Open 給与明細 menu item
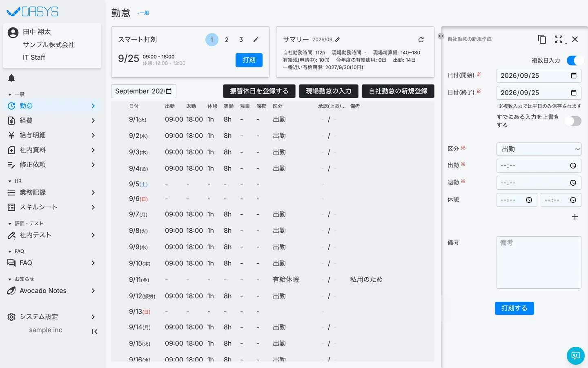Screen dimensions: 588x368 [52, 135]
